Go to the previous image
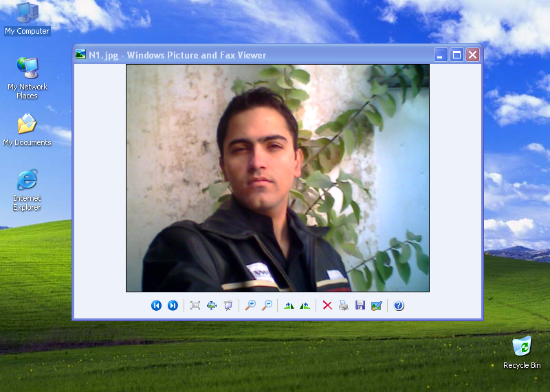 click(x=157, y=305)
